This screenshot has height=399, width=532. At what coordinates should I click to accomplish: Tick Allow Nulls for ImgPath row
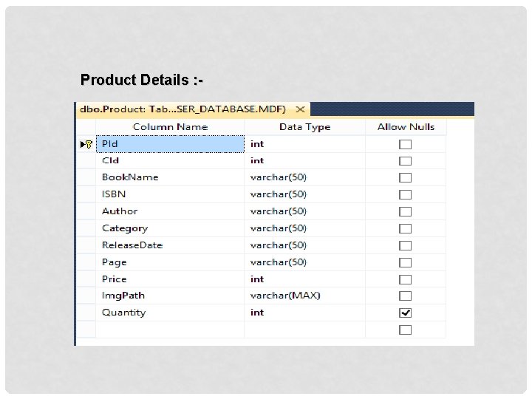coord(405,296)
